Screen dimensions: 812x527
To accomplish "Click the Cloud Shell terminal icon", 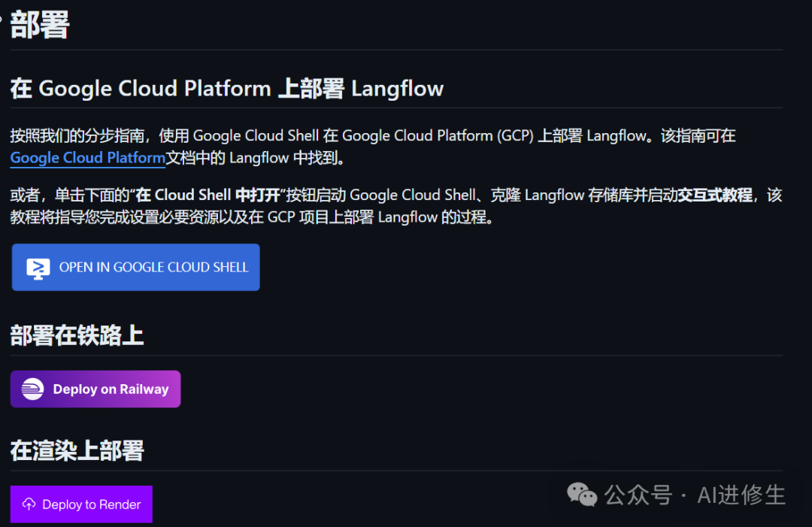I will click(38, 268).
